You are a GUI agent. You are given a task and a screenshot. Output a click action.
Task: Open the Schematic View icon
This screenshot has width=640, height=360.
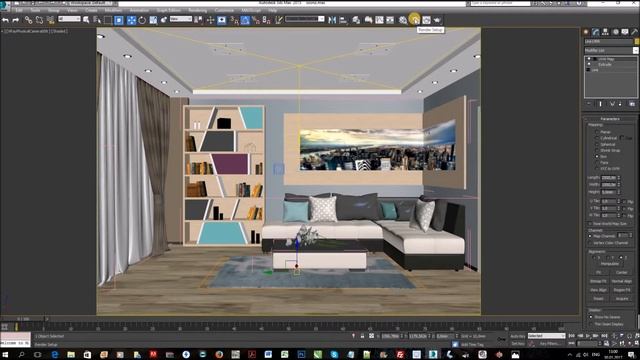tap(390, 20)
